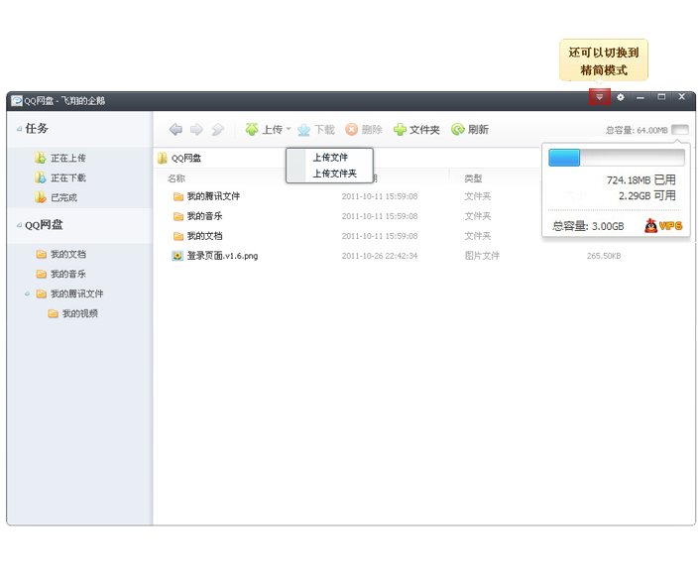Click the 删除 delete button

tap(364, 130)
